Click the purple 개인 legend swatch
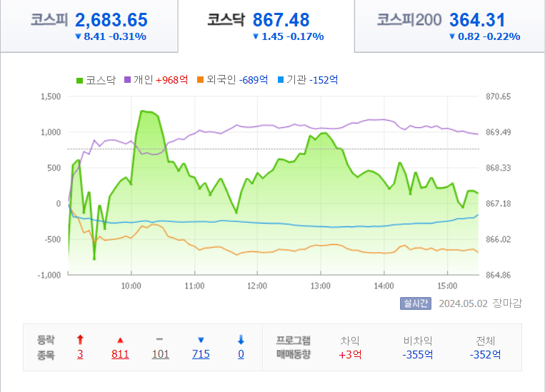 [128, 80]
